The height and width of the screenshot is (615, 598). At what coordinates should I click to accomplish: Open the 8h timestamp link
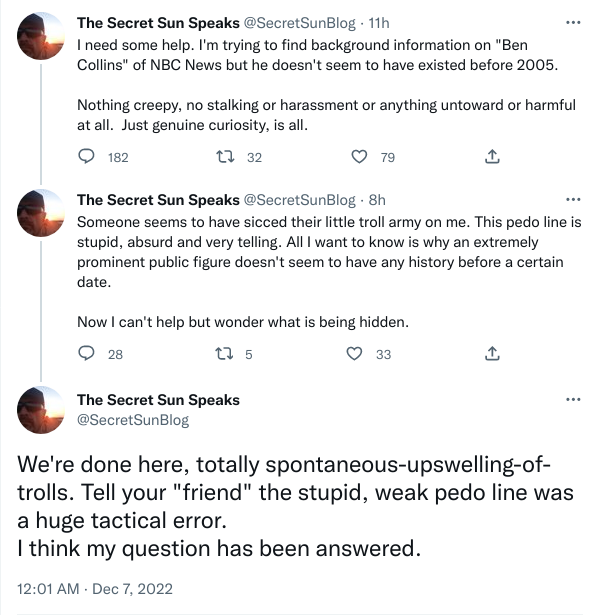pos(377,200)
